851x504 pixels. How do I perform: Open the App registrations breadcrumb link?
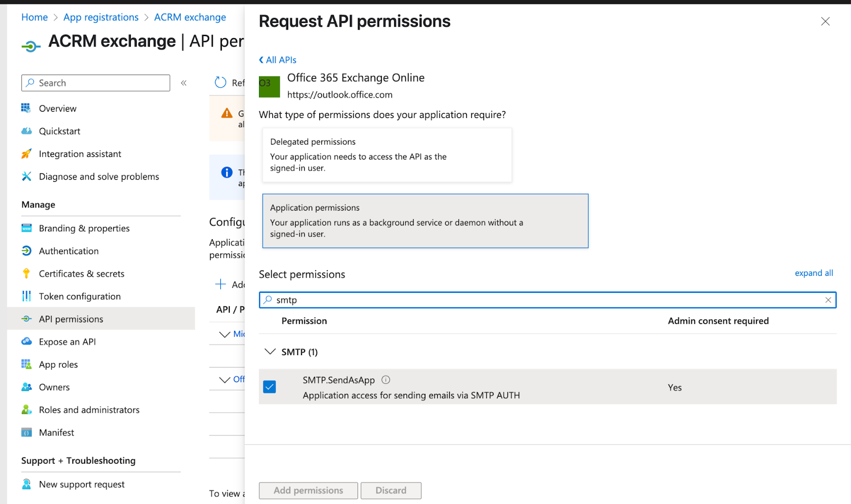pos(101,17)
